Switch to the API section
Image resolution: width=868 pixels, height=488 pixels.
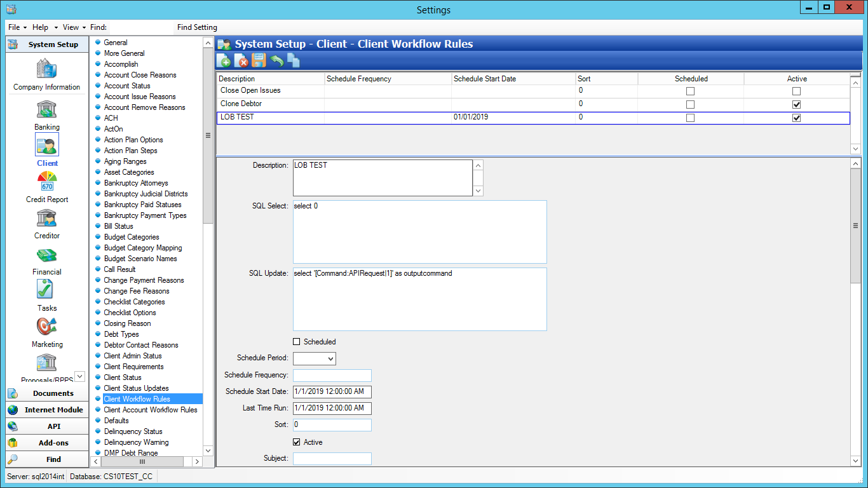click(x=47, y=426)
